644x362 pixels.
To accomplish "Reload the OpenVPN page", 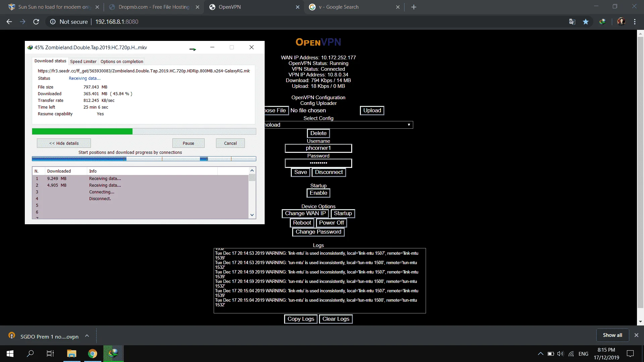I will coord(36,22).
